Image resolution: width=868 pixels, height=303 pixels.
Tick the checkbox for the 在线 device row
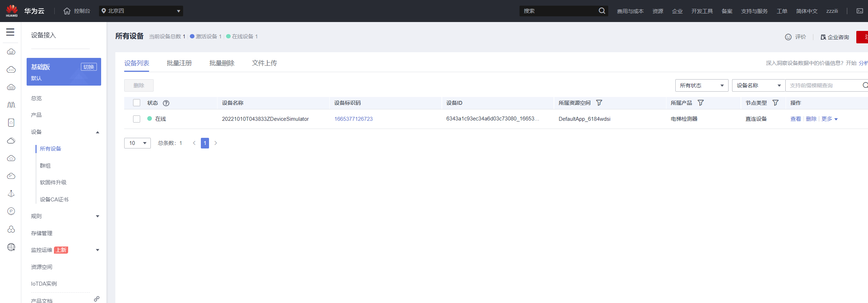point(137,119)
